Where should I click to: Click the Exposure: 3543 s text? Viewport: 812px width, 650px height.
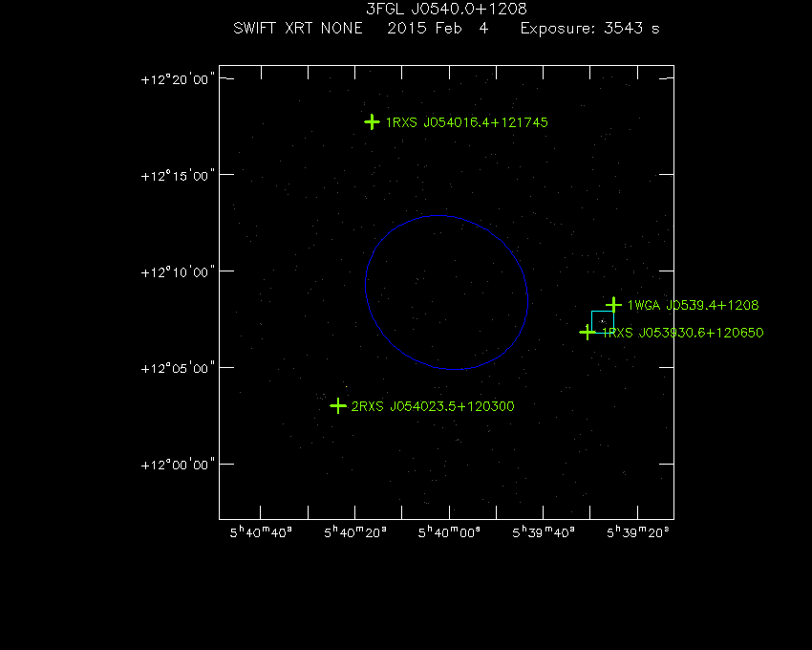(x=589, y=28)
